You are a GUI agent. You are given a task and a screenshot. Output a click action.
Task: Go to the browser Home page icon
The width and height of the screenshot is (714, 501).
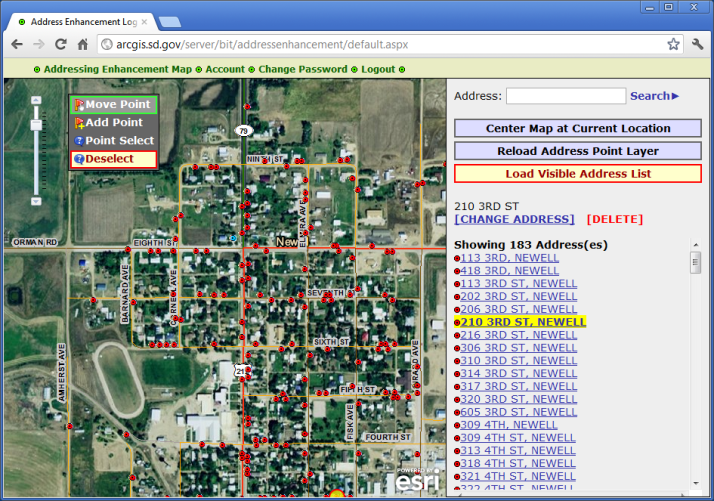tap(82, 44)
